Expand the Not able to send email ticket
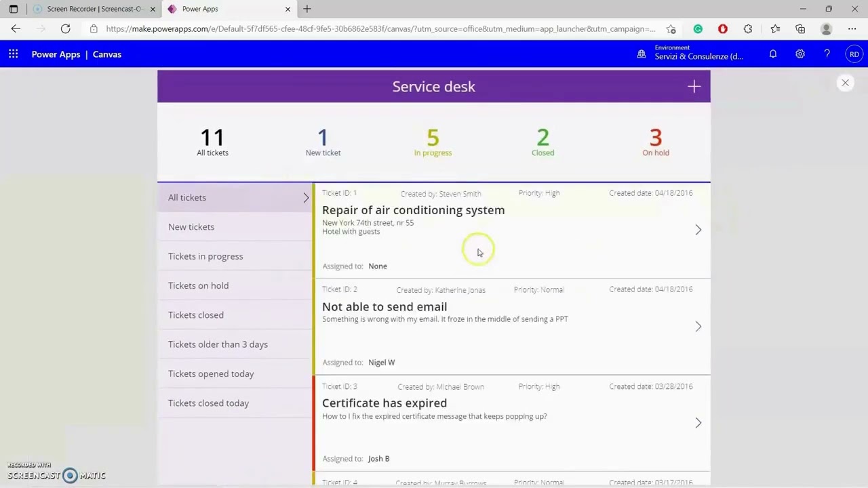The width and height of the screenshot is (868, 488). [698, 327]
